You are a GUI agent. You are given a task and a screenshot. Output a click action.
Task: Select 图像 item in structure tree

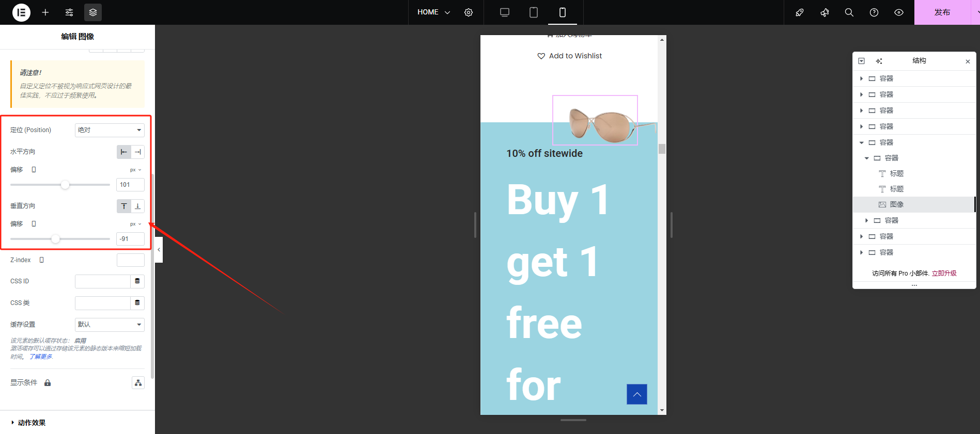pyautogui.click(x=896, y=204)
